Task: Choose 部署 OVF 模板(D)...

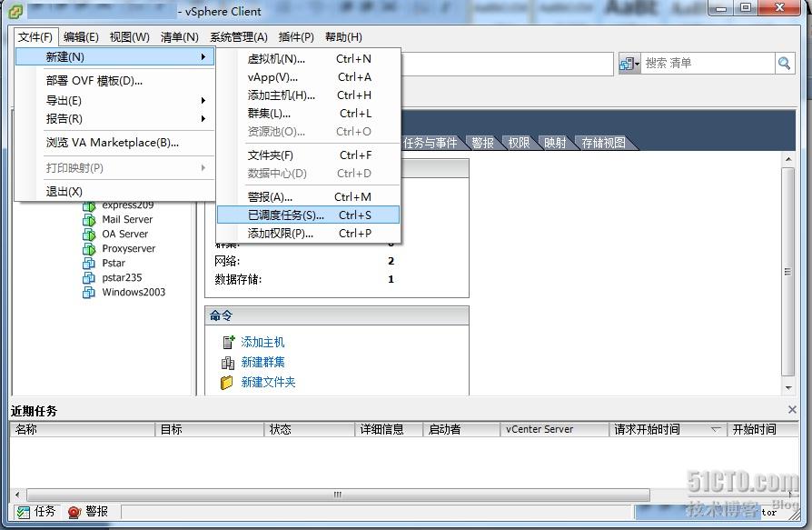Action: tap(115, 81)
